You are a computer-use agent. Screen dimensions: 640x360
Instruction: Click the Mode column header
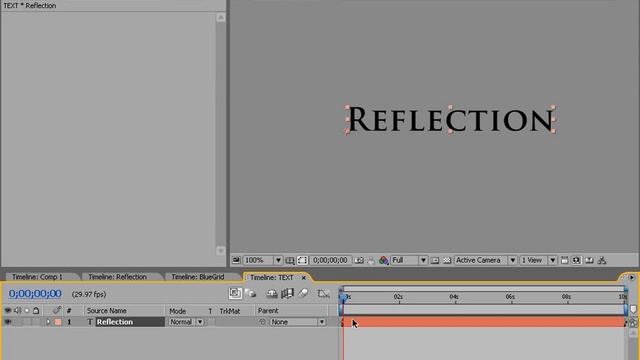click(x=178, y=311)
